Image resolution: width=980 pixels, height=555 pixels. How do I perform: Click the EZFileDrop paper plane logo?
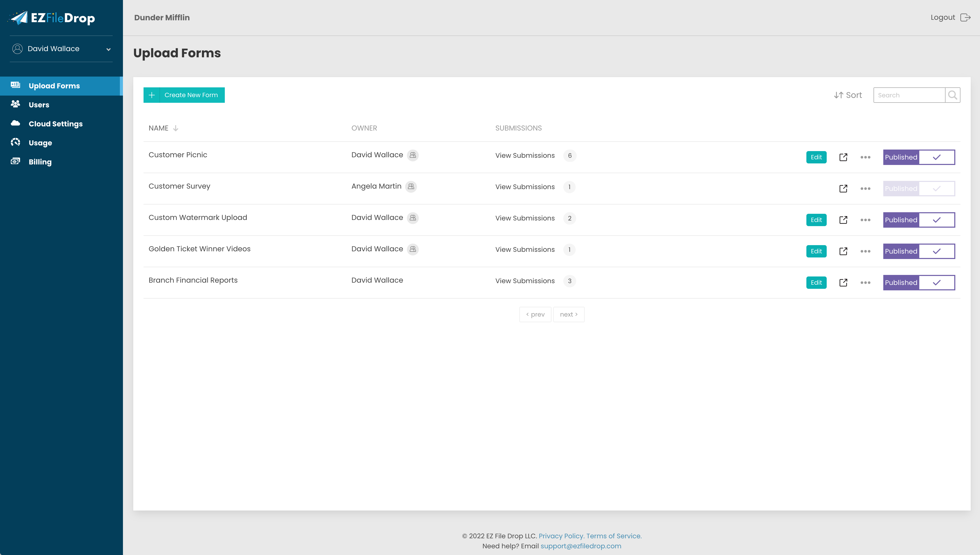pos(19,17)
